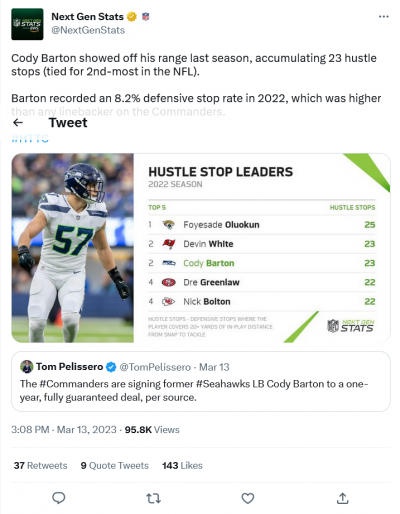Click Tom Pelissero's small avatar

(x=27, y=367)
